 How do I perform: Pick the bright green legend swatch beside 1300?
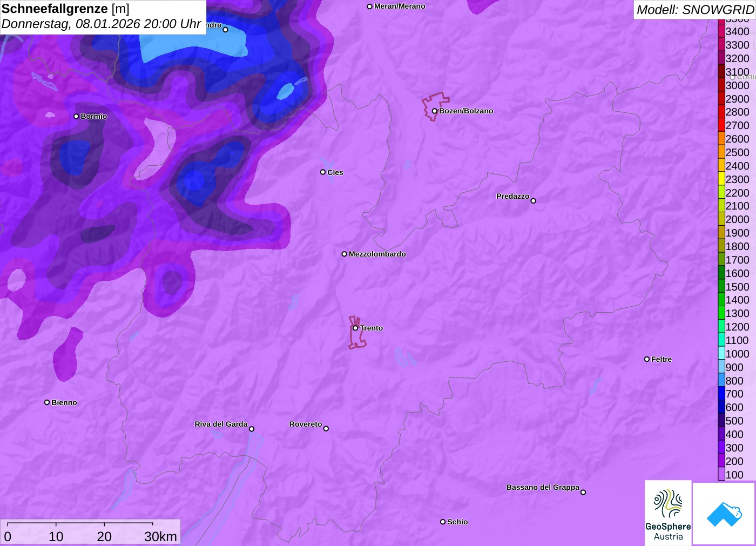coord(721,313)
